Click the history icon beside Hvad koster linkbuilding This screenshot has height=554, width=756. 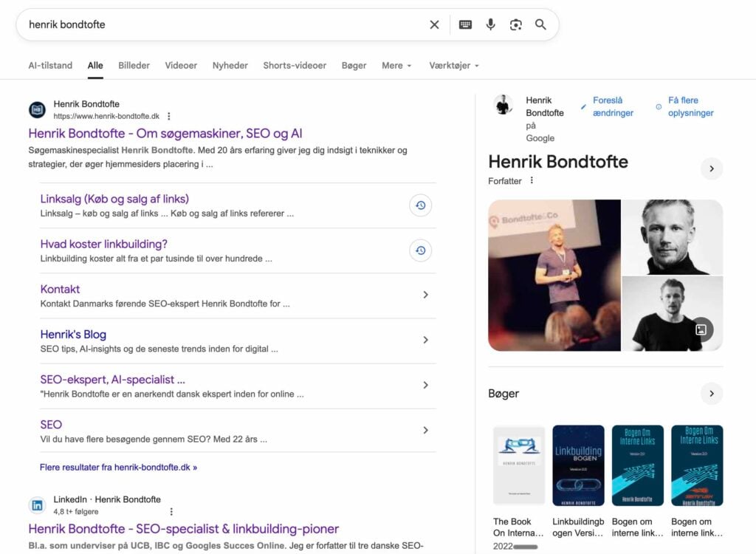pos(420,250)
